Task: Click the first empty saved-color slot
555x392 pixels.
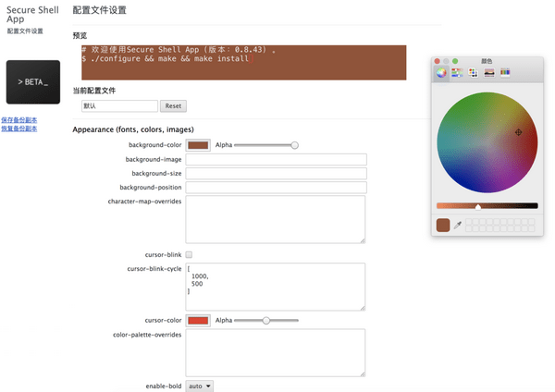Action: [469, 222]
